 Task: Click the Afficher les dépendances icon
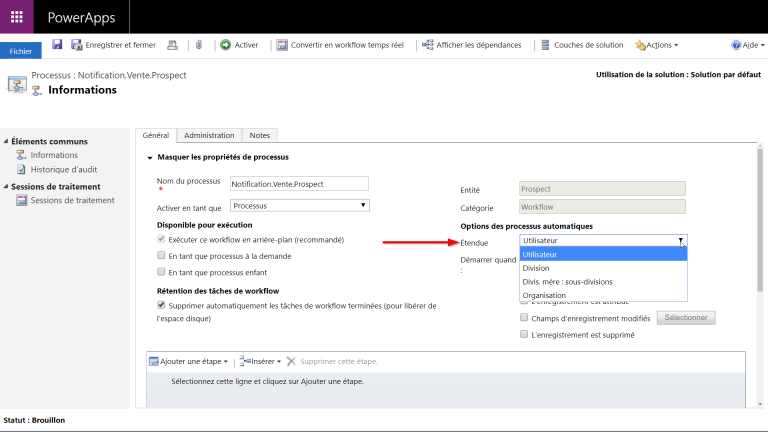(x=428, y=45)
